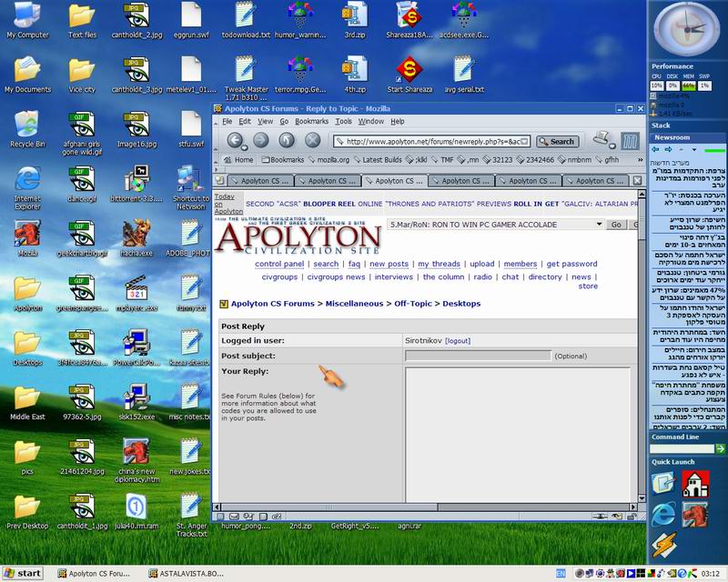
Task: Open the Tools menu in Mozilla
Action: point(343,121)
